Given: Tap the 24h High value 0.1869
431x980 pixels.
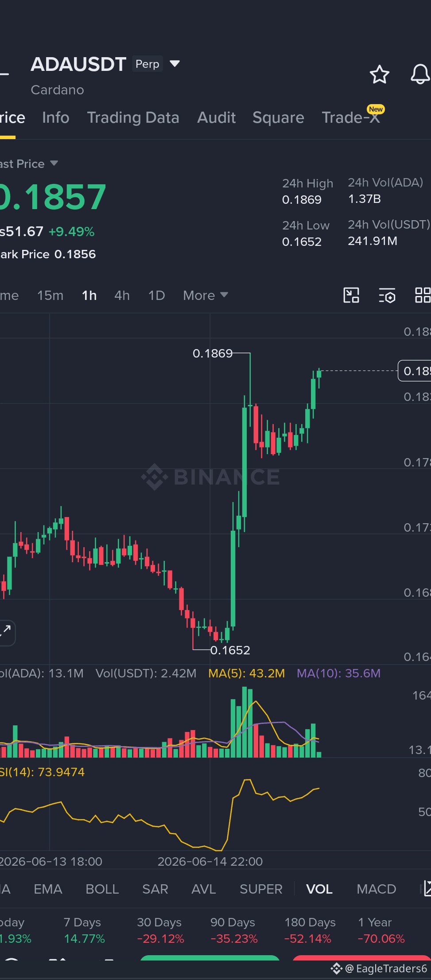Looking at the screenshot, I should click(x=302, y=199).
